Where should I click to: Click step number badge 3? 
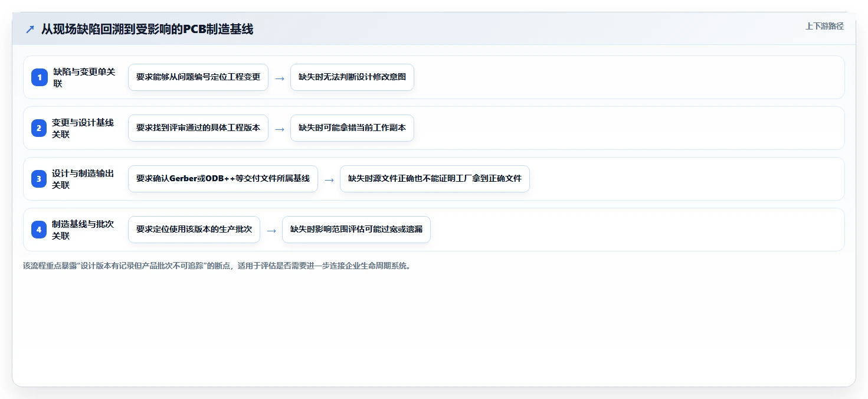(39, 179)
